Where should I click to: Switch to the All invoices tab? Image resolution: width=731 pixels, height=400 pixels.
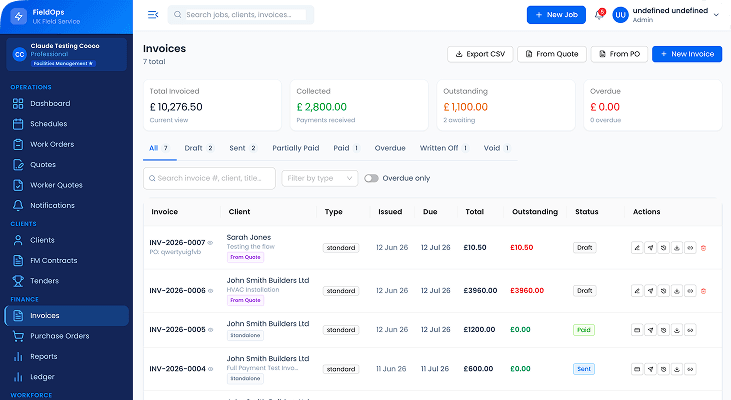159,148
